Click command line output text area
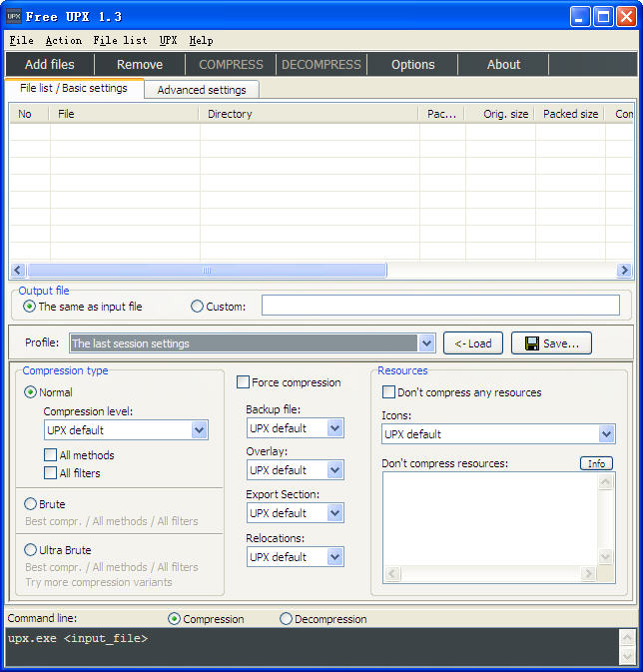643x672 pixels. 313,647
